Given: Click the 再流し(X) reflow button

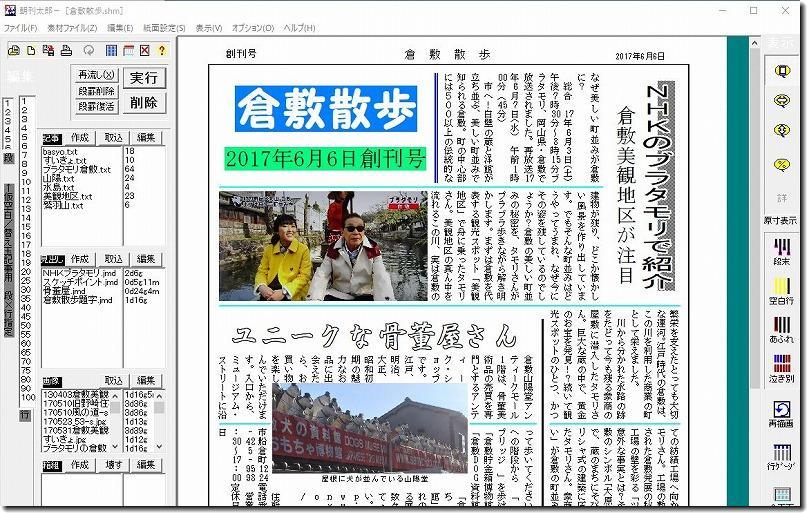Looking at the screenshot, I should coord(97,75).
